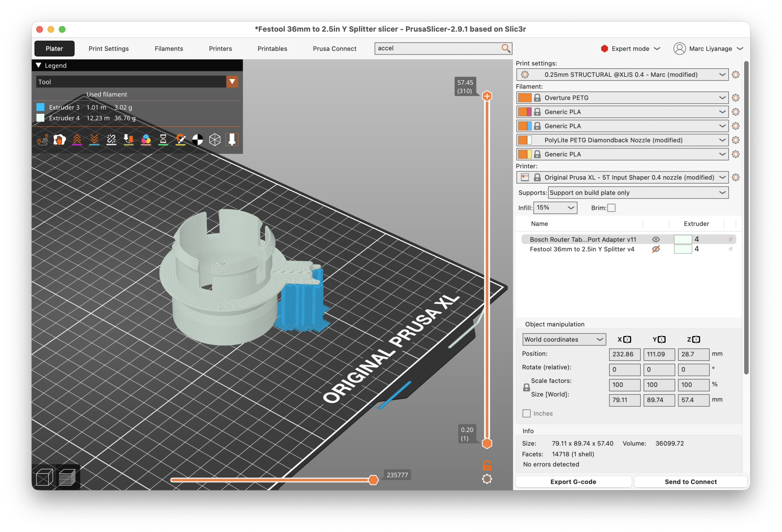
Task: Toggle retractions visibility icon
Action: tap(77, 140)
